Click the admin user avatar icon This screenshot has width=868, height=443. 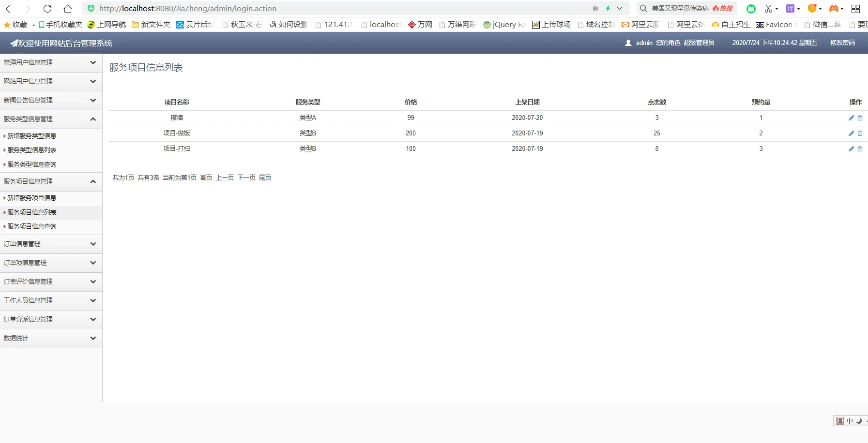click(628, 43)
